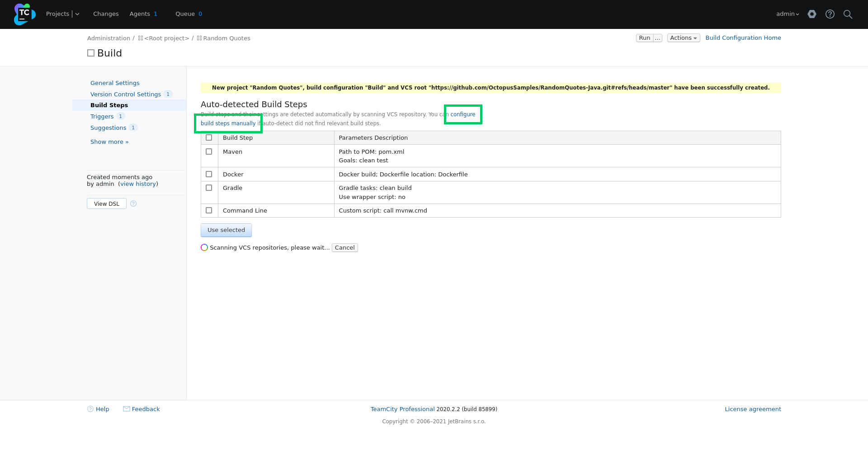Click the Queue count badge 0
The width and height of the screenshot is (868, 450).
pos(200,14)
